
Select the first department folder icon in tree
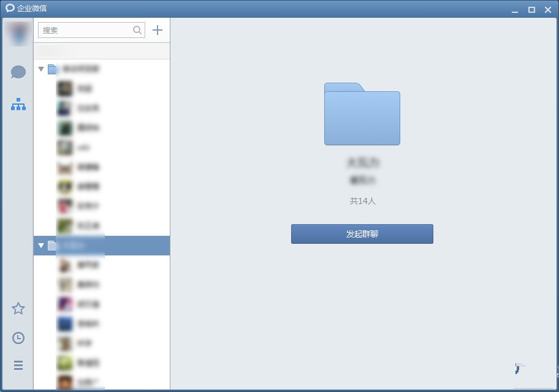(52, 69)
